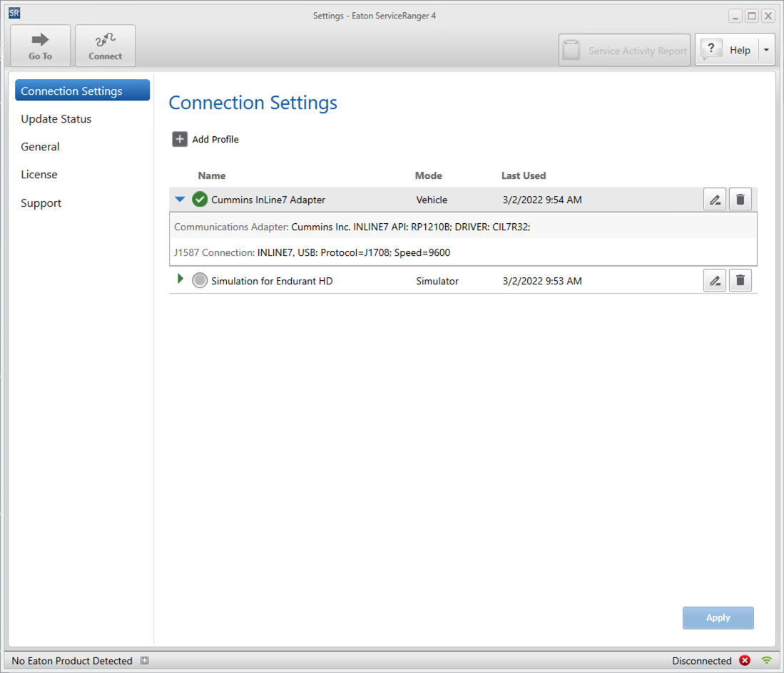Click the Disconnected status text
The height and width of the screenshot is (673, 784).
pyautogui.click(x=701, y=660)
